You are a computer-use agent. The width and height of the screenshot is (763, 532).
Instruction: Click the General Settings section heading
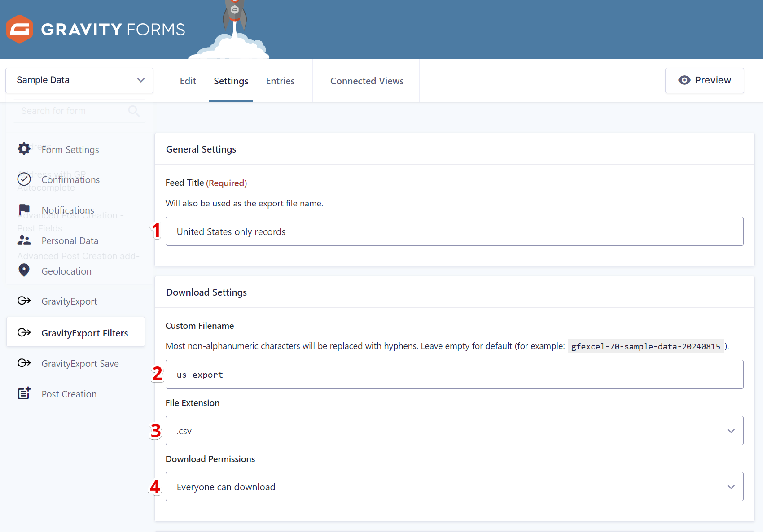pyautogui.click(x=201, y=149)
